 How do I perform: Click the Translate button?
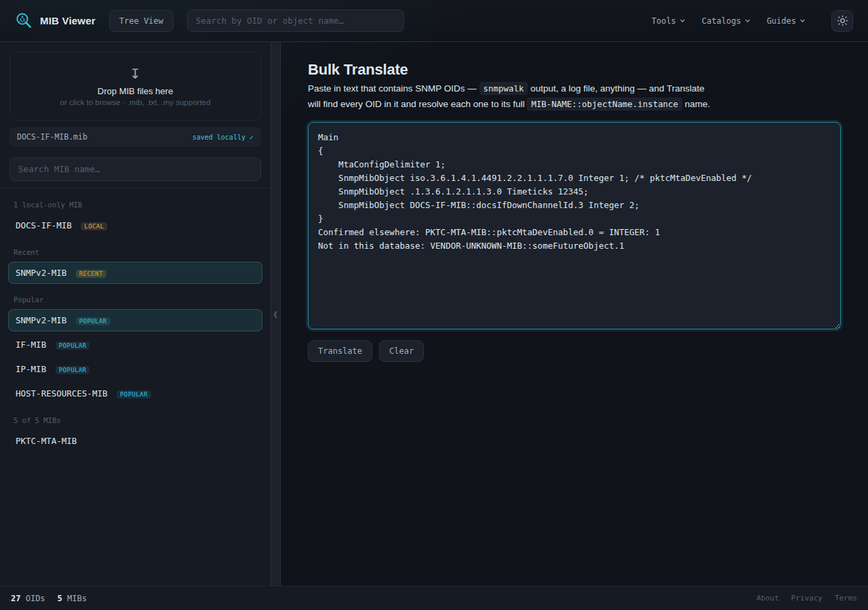point(340,351)
